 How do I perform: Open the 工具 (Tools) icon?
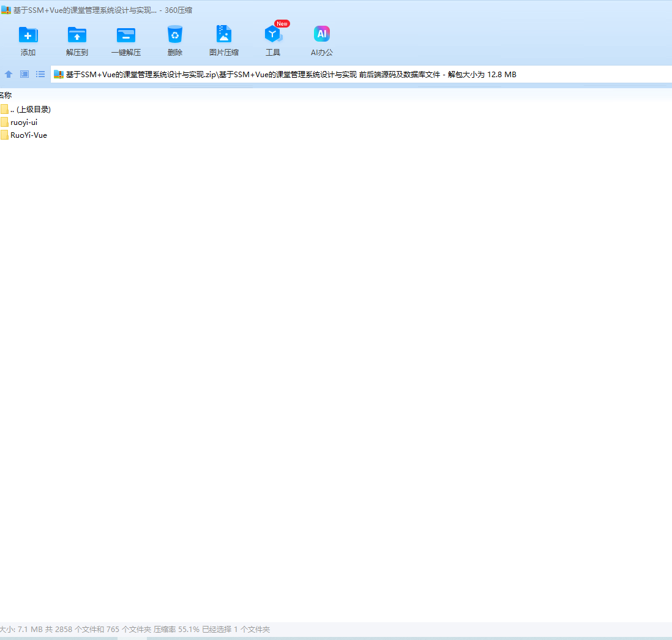point(273,35)
